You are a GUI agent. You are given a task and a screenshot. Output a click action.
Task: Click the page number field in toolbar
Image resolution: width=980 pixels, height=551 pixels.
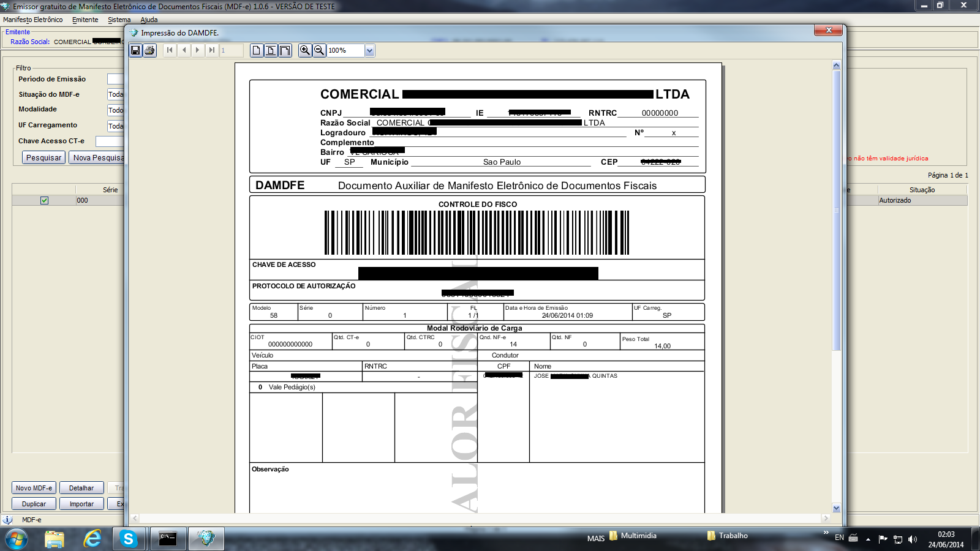tap(231, 50)
